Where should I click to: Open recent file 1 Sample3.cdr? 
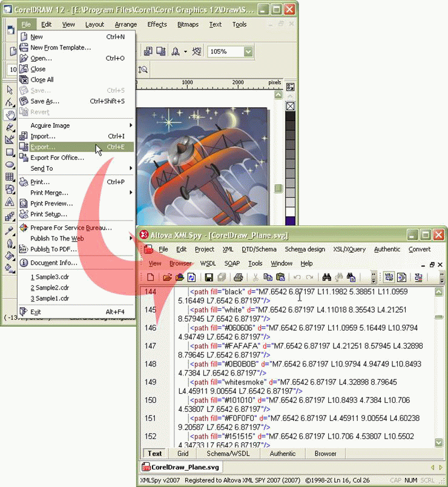pyautogui.click(x=76, y=277)
